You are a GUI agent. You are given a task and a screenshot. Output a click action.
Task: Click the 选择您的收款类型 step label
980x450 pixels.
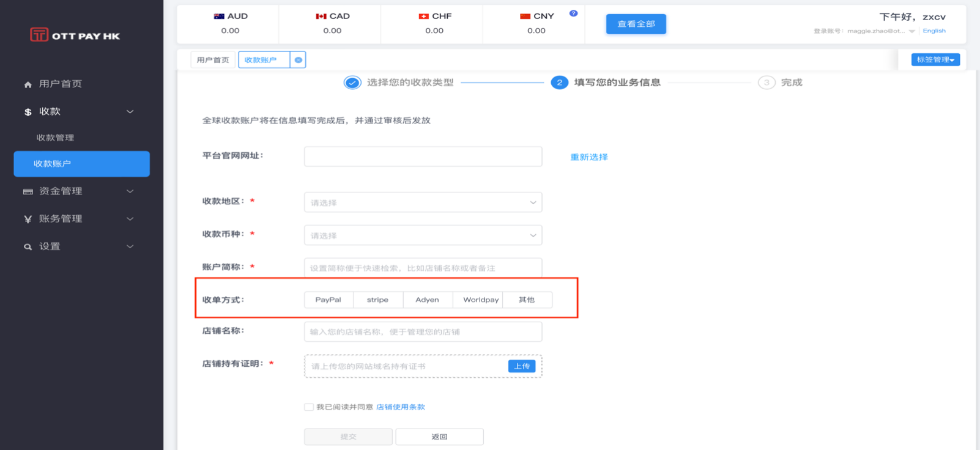click(x=410, y=83)
